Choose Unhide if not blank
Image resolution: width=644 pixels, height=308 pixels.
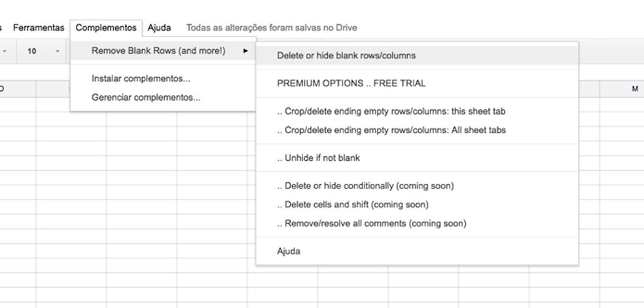click(x=318, y=158)
